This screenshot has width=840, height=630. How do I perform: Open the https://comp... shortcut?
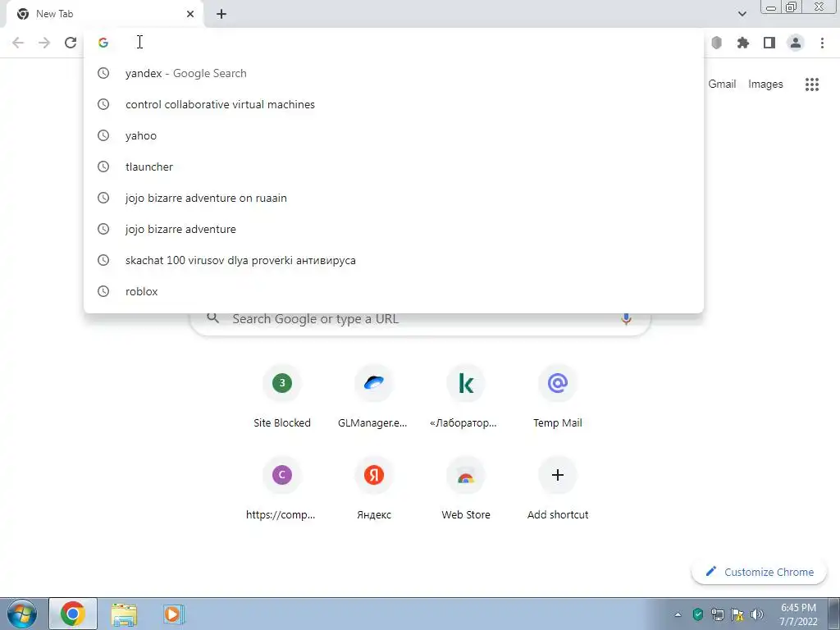click(x=282, y=490)
